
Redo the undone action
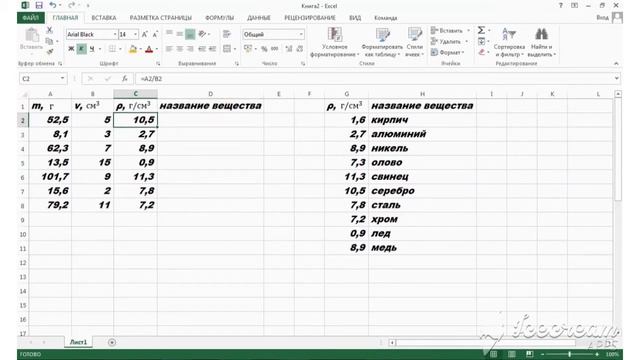[71, 5]
